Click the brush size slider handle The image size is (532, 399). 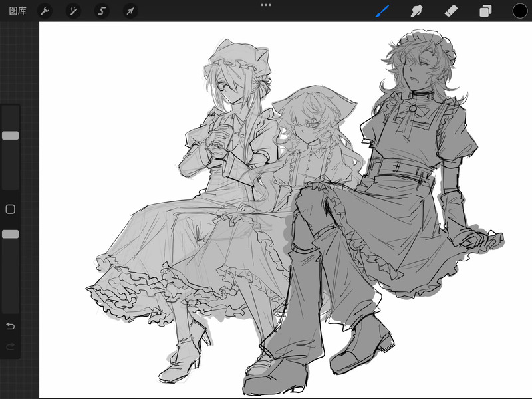11,136
